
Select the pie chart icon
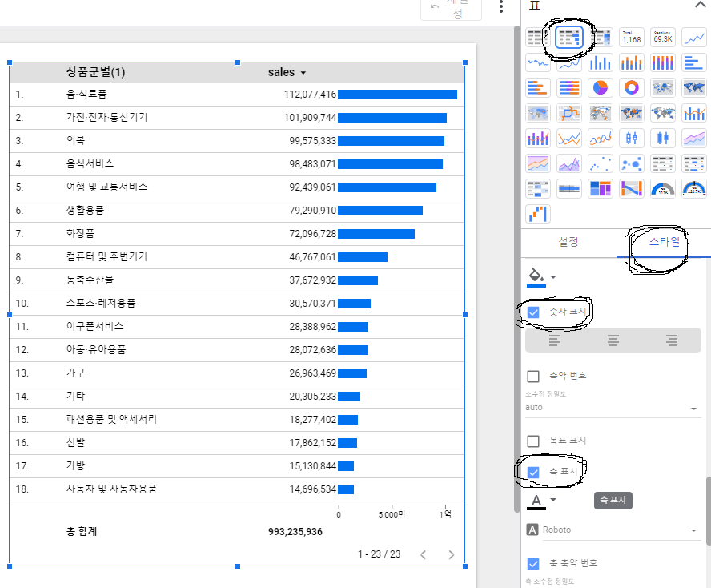point(601,87)
